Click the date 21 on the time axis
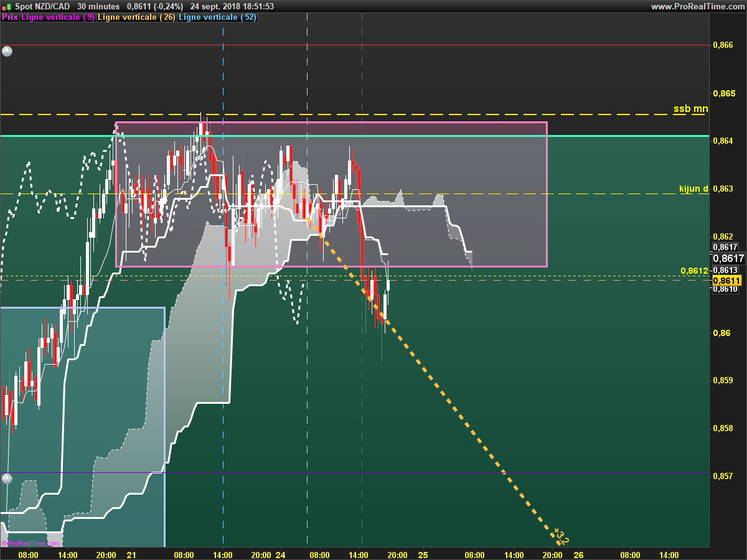This screenshot has height=560, width=747. pos(131,554)
